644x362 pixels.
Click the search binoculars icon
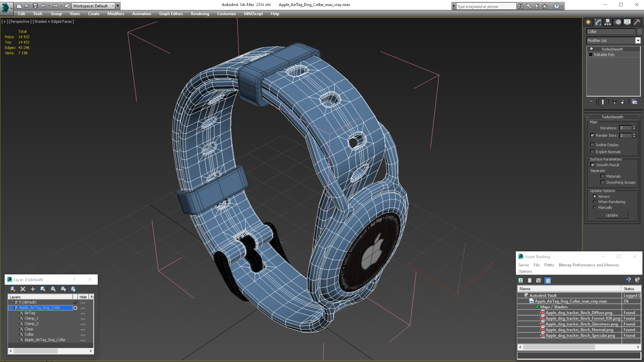[x=521, y=6]
